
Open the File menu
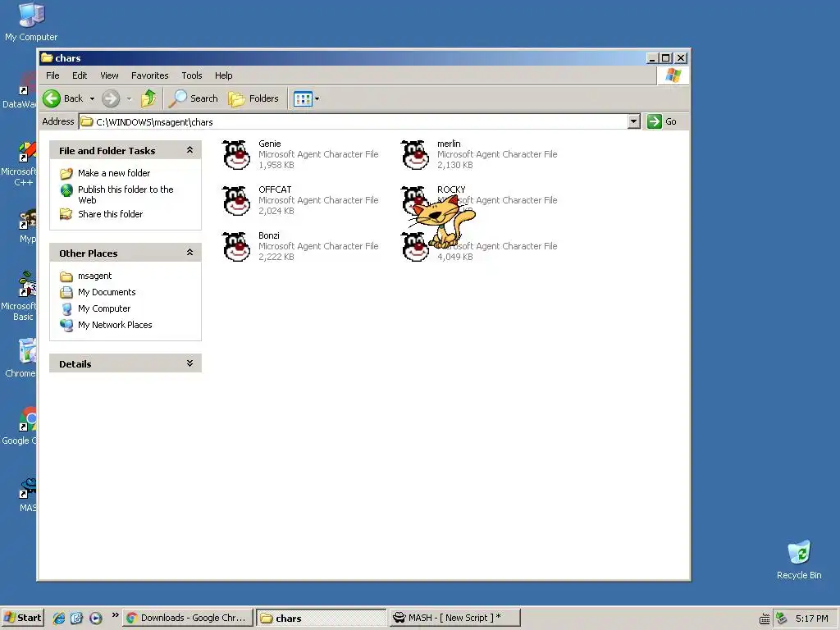tap(52, 75)
